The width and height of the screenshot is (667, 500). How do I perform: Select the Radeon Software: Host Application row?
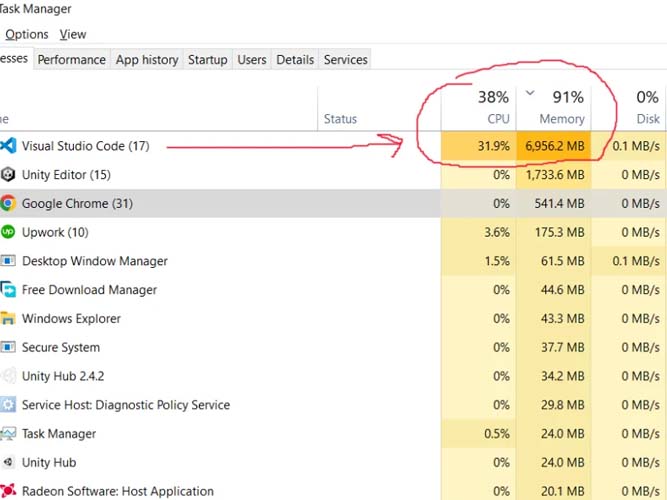117,491
